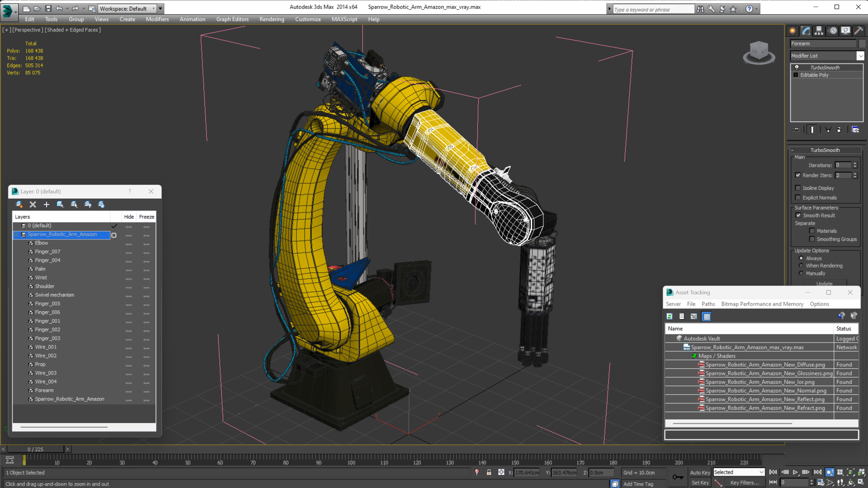
Task: Click the search binoculars icon
Action: [700, 9]
